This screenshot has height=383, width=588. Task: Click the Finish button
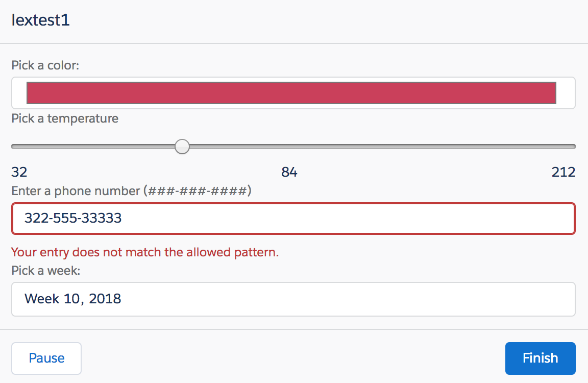coord(540,358)
